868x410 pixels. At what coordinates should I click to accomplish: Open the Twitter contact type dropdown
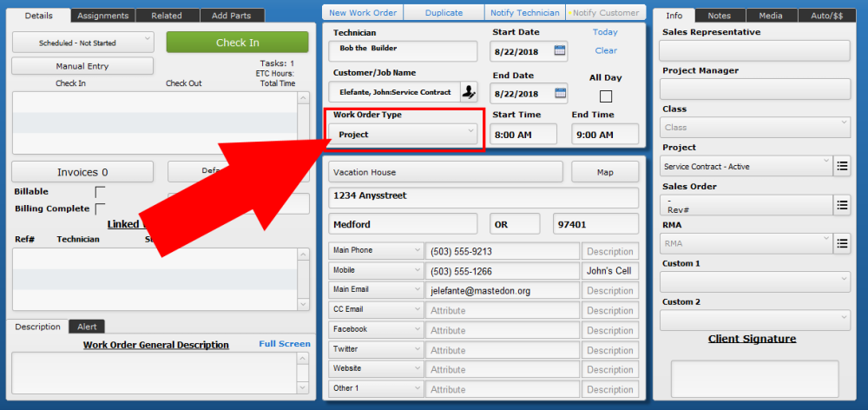coord(377,349)
